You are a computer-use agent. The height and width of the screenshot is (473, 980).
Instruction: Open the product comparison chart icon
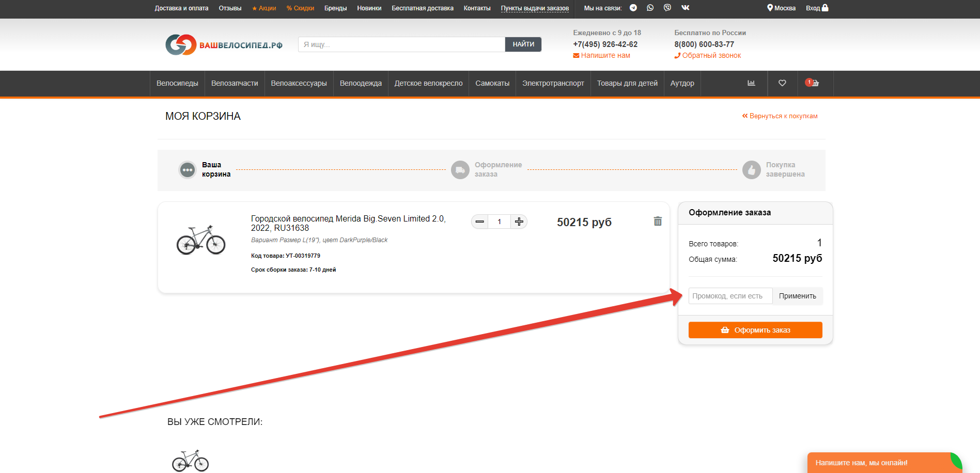pyautogui.click(x=751, y=83)
